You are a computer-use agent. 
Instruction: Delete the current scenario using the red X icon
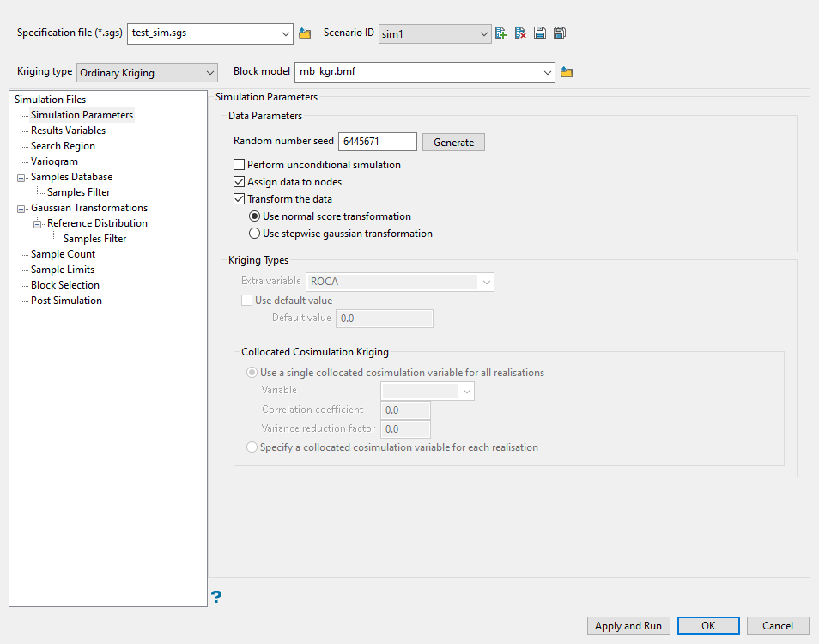click(x=520, y=33)
